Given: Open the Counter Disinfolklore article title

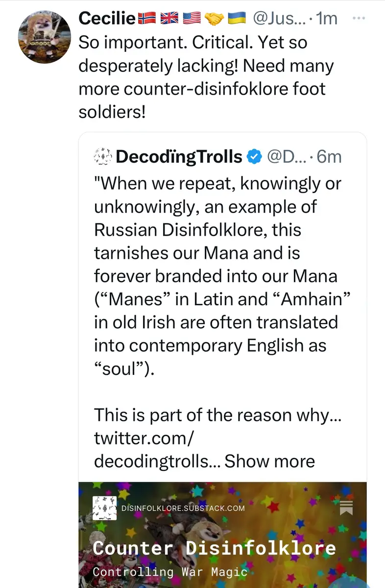Looking at the screenshot, I should pos(214,547).
